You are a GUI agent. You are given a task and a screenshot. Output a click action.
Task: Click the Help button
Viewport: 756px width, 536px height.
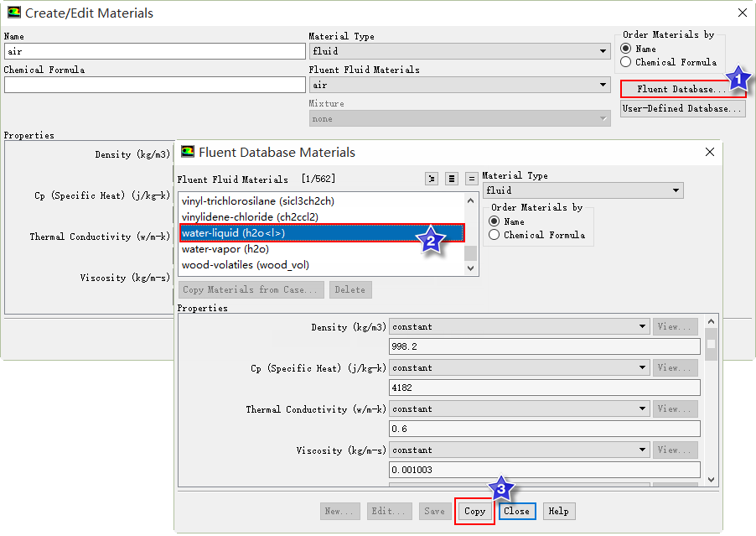click(x=559, y=511)
